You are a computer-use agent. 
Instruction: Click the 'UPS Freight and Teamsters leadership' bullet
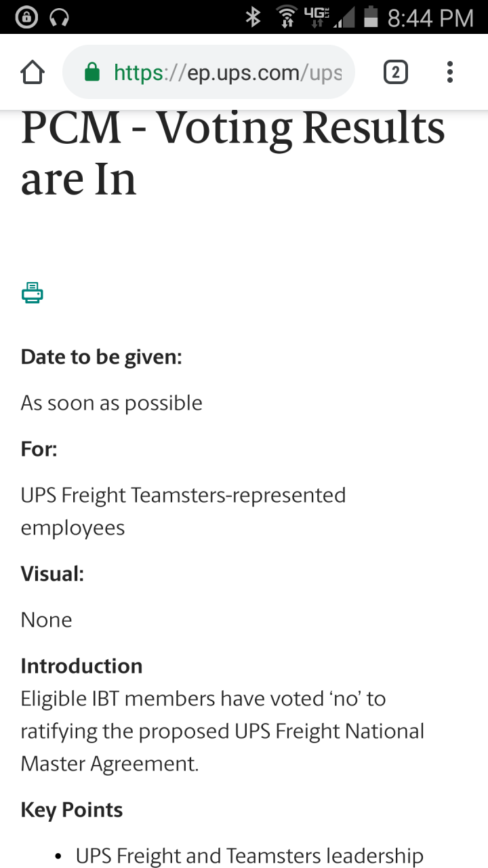249,856
